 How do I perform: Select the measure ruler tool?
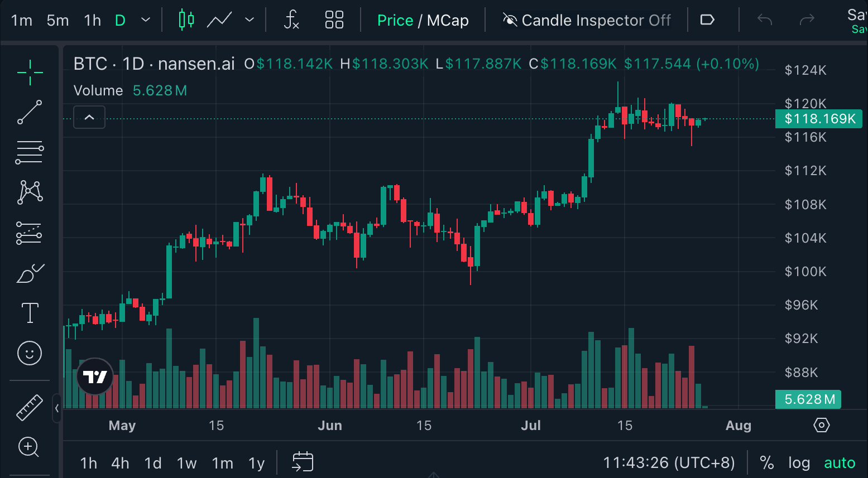tap(29, 407)
